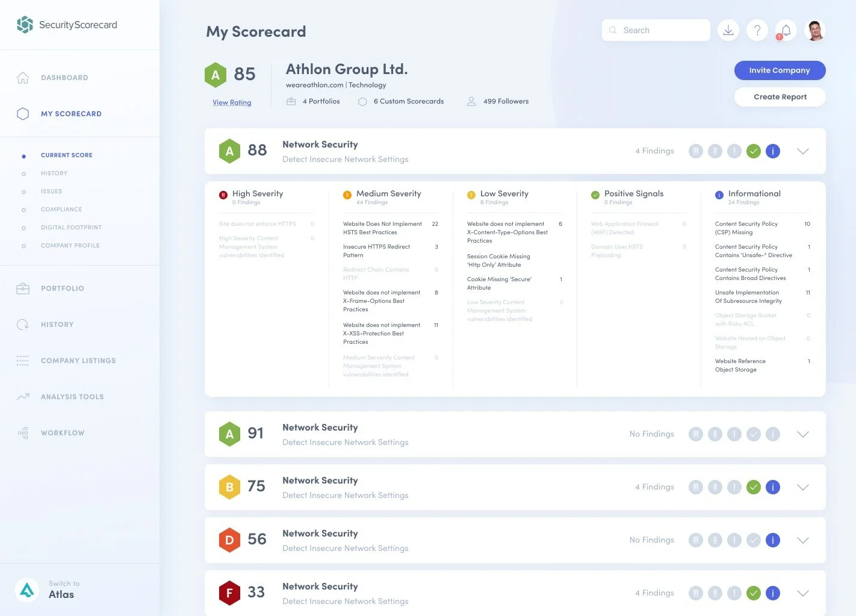Image resolution: width=856 pixels, height=616 pixels.
Task: Open the notifications bell icon
Action: pos(786,30)
